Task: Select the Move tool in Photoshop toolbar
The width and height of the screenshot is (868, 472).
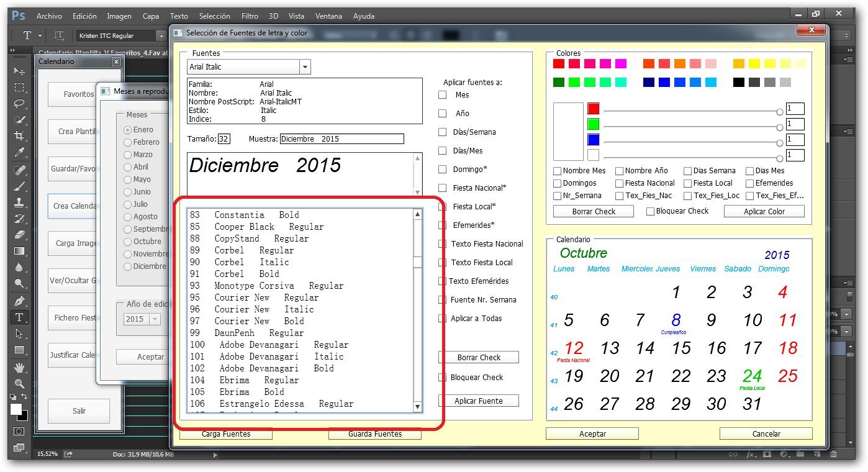Action: (19, 71)
